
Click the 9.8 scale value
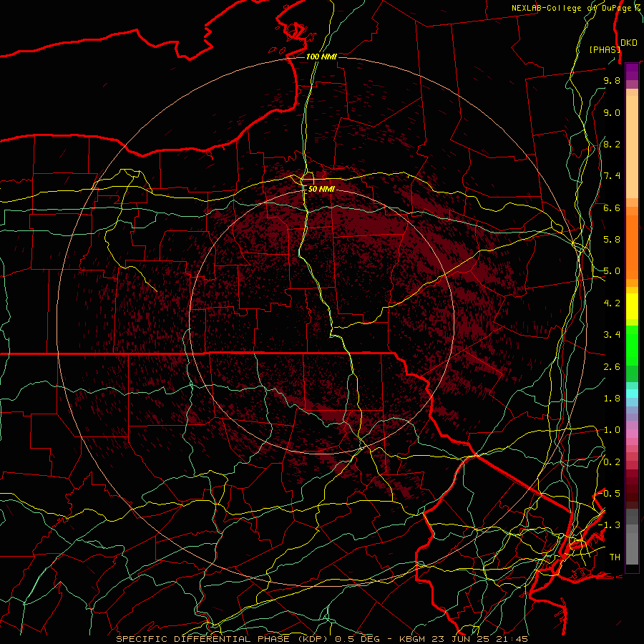point(612,80)
